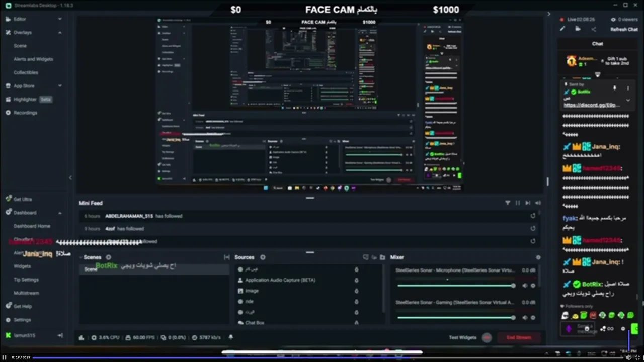This screenshot has height=362, width=644.
Task: Select the Image source
Action: (252, 291)
